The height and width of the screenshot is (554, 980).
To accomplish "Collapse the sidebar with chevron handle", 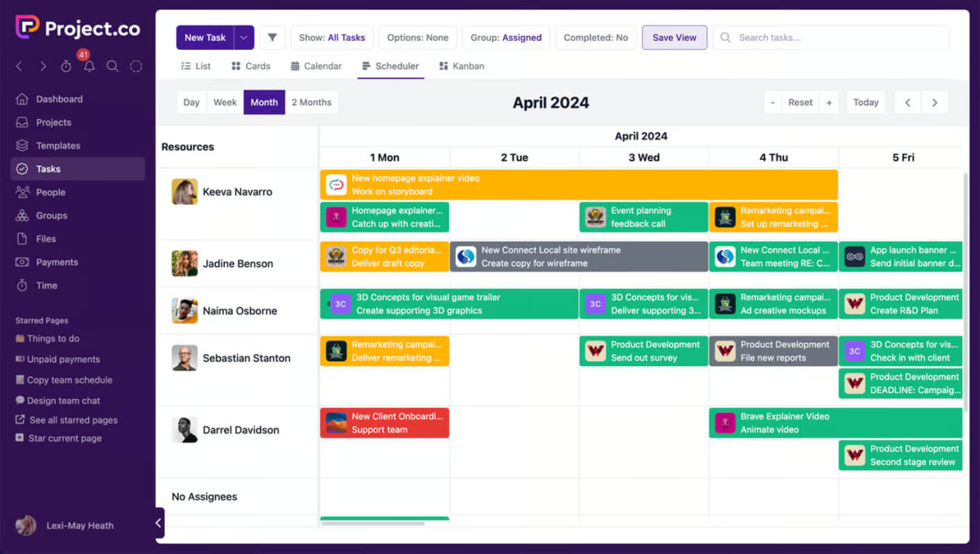I will (158, 523).
